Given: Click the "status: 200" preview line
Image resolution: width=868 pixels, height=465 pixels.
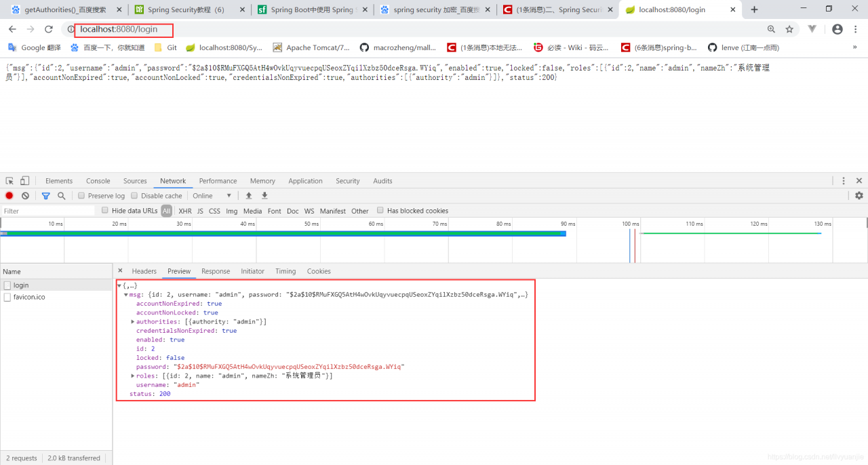Looking at the screenshot, I should 150,394.
